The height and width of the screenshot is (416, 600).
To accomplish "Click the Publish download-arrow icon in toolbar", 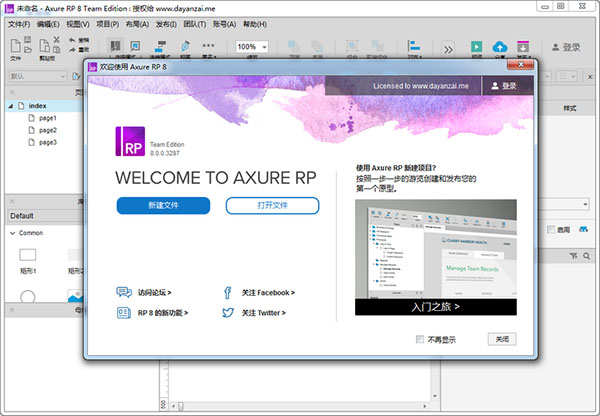I will [x=522, y=47].
